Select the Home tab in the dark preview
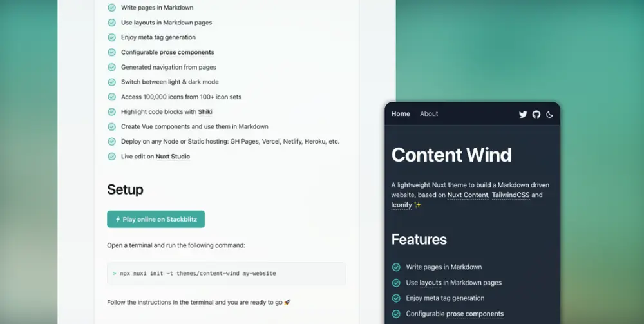This screenshot has height=324, width=644. tap(401, 114)
